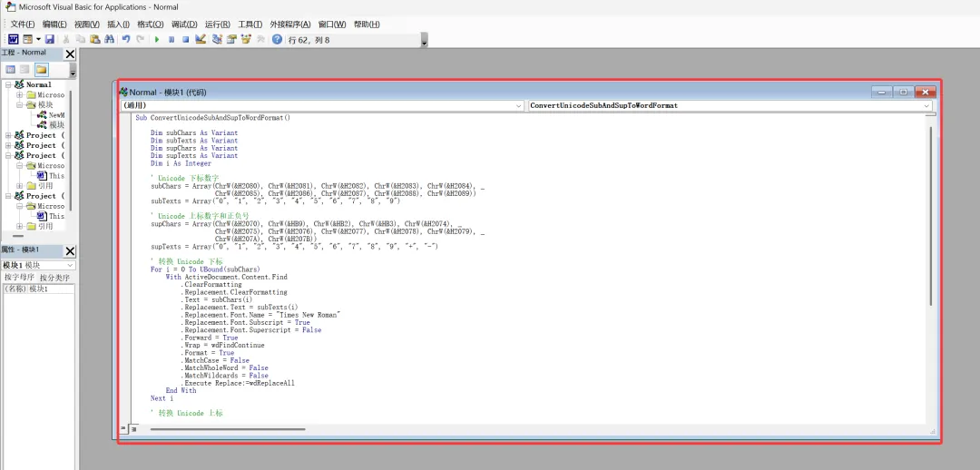Toggle Design Mode icon

[x=201, y=39]
